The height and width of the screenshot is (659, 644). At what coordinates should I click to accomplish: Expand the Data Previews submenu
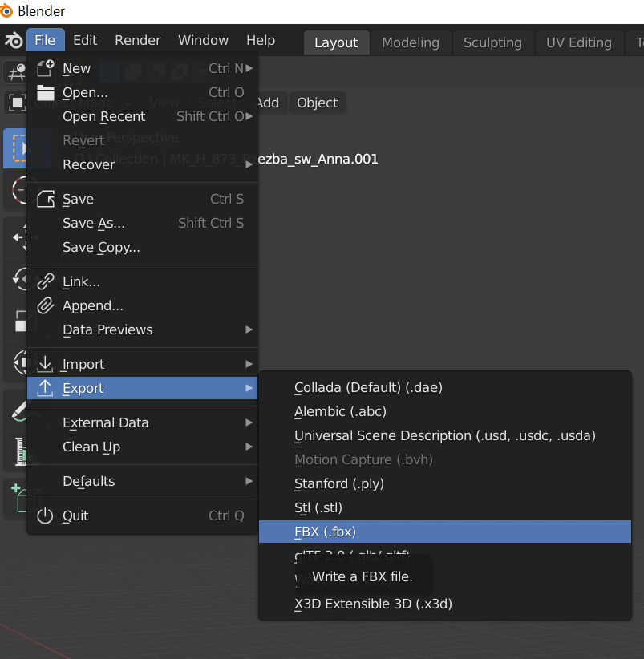(143, 330)
